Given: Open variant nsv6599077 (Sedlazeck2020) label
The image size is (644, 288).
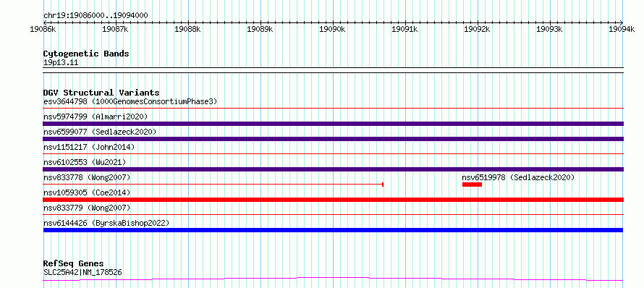Looking at the screenshot, I should [100, 132].
